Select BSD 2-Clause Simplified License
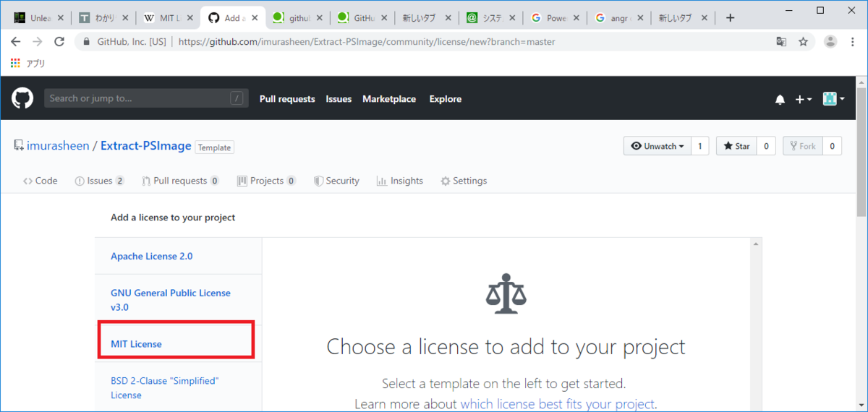 [179, 387]
